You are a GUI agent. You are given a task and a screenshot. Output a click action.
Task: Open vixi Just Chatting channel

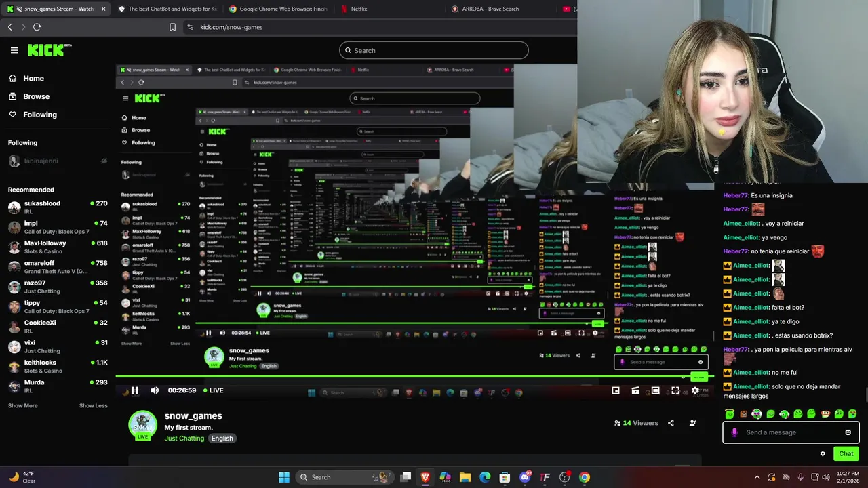pos(58,346)
